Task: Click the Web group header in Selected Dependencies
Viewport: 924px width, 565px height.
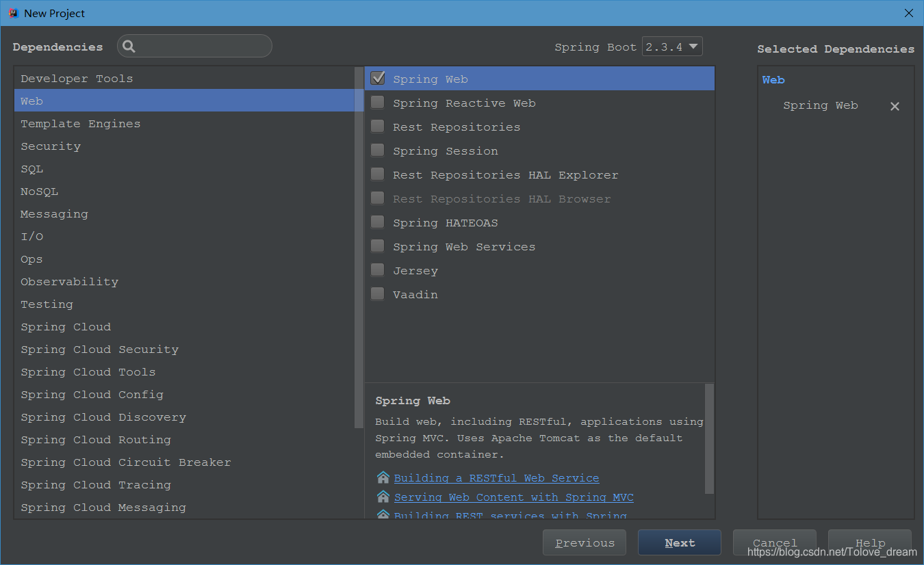Action: click(x=773, y=80)
